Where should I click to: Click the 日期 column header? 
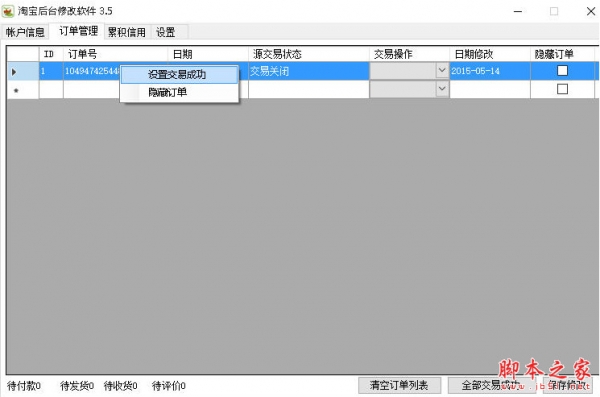tap(208, 54)
